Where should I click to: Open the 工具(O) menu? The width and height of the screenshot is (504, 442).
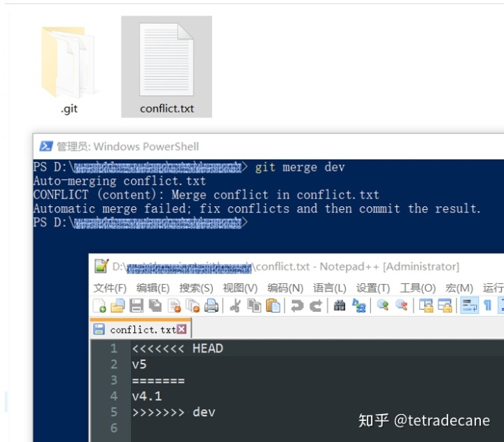417,288
